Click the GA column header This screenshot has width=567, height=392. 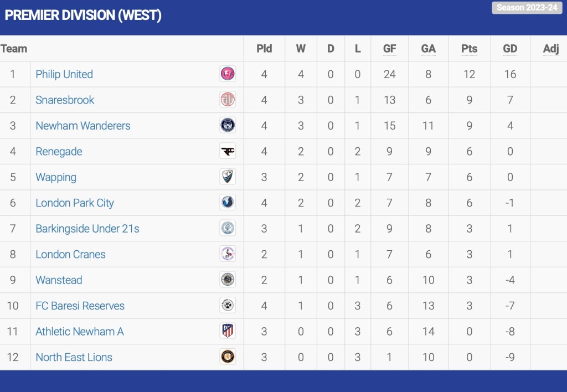[x=428, y=49]
